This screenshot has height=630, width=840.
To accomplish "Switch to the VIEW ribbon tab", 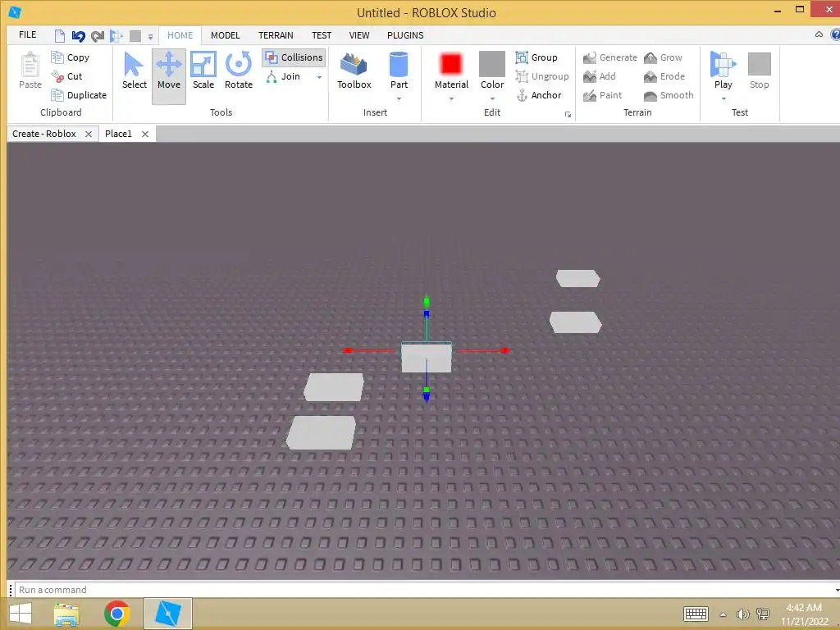I will click(x=359, y=35).
